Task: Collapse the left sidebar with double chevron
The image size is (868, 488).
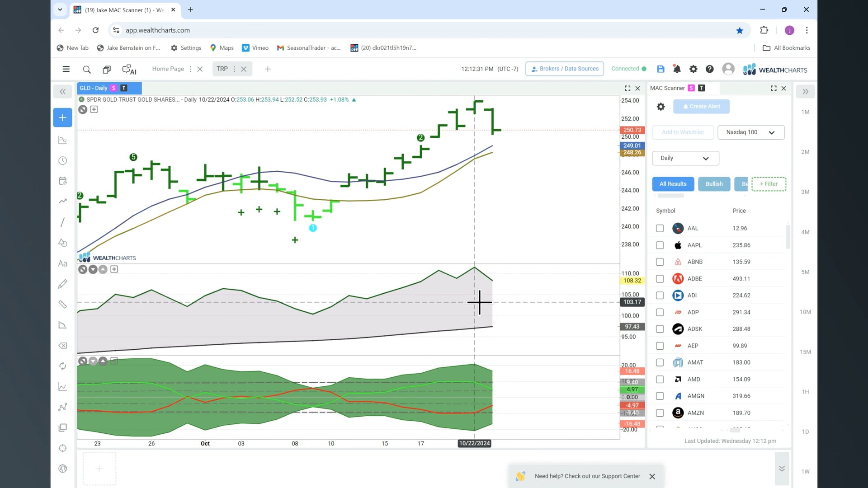Action: coord(63,92)
